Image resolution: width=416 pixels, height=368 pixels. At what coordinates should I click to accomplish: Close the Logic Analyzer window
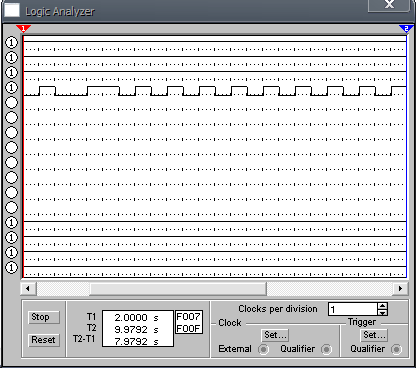pos(389,5)
